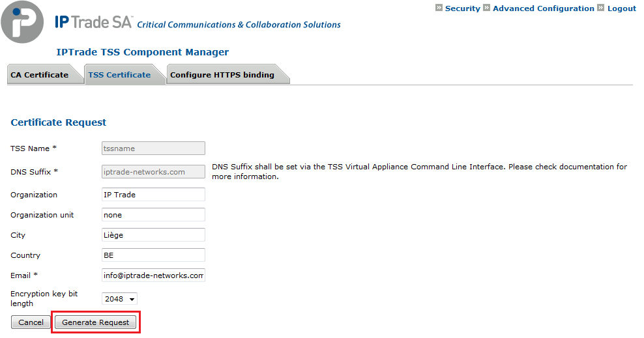The image size is (644, 338).
Task: Click the DNS Suffix field
Action: (153, 172)
